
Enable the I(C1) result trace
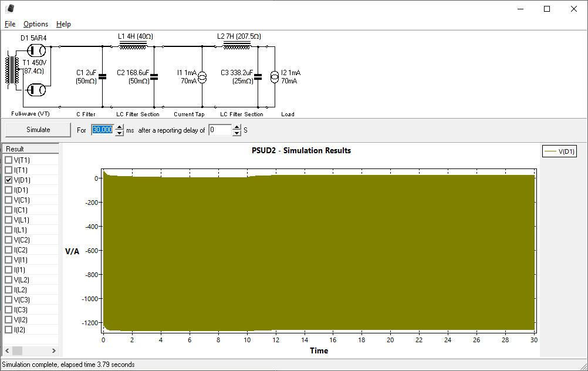point(9,210)
